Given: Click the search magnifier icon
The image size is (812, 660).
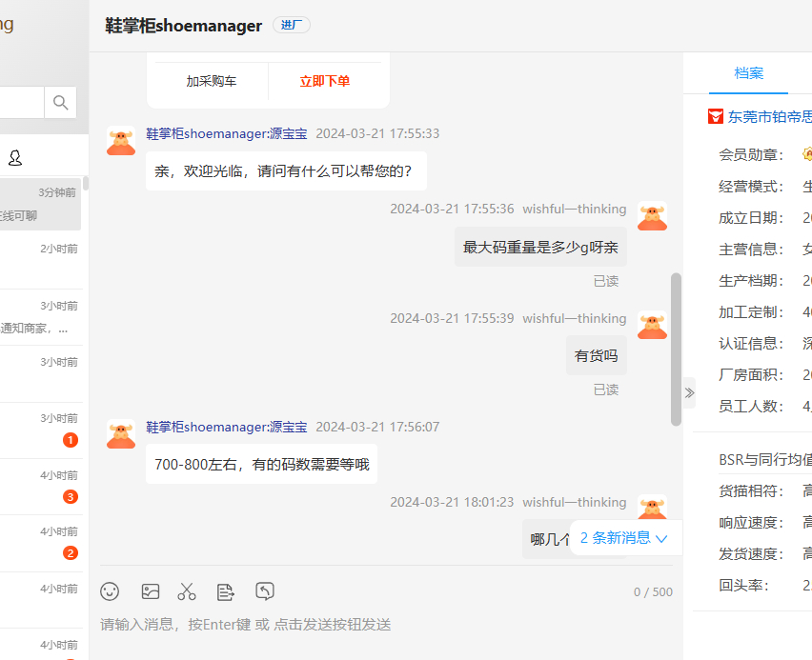Looking at the screenshot, I should pyautogui.click(x=61, y=103).
